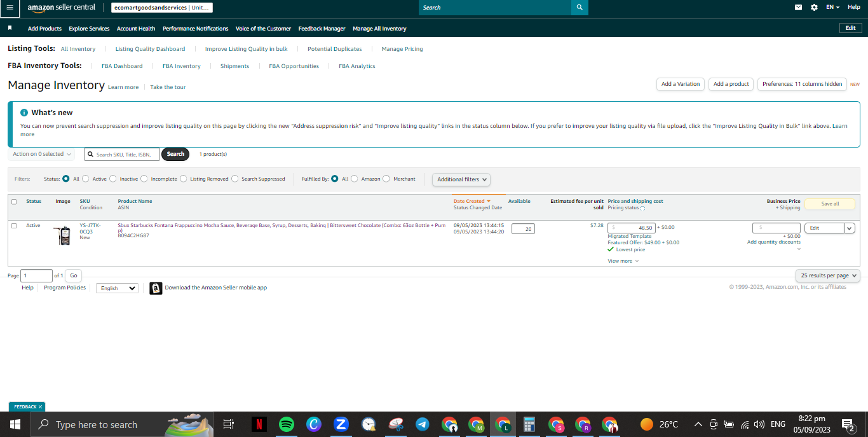Open the messages envelope icon
The height and width of the screenshot is (437, 868).
tap(799, 8)
